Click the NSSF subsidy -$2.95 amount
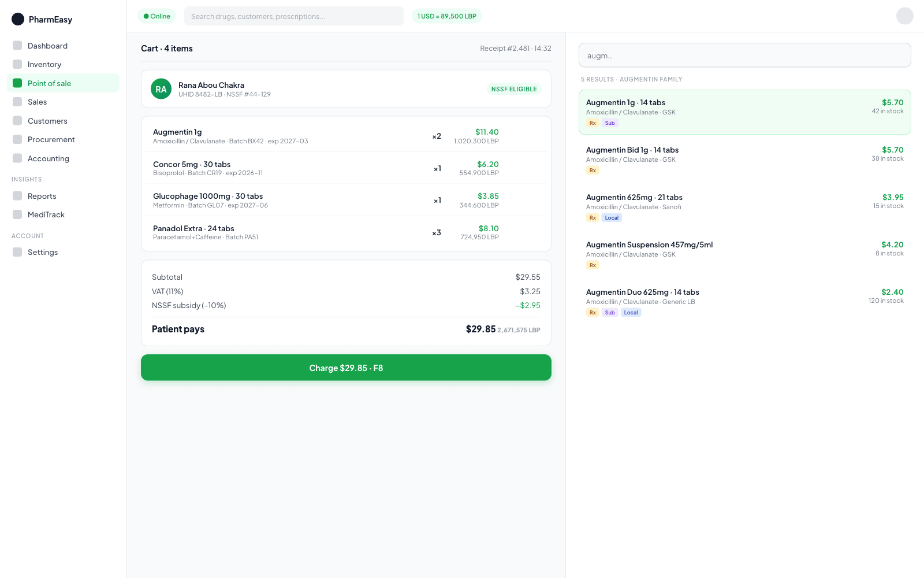The width and height of the screenshot is (924, 578). click(528, 305)
